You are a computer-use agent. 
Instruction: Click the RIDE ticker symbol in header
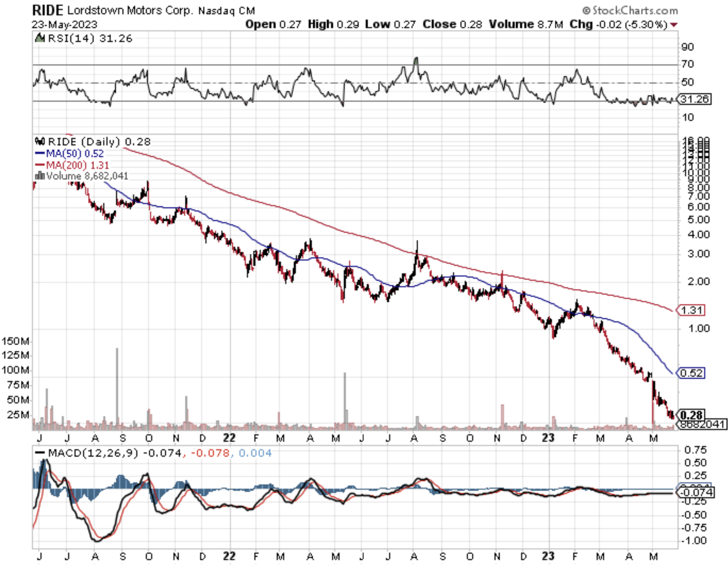[47, 10]
